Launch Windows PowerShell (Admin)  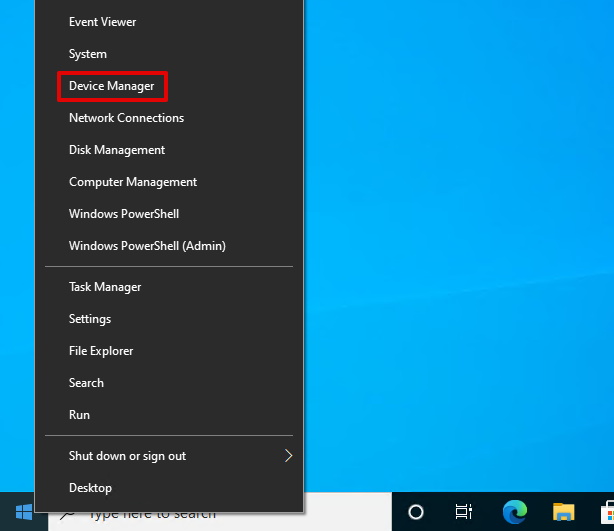pyautogui.click(x=169, y=246)
